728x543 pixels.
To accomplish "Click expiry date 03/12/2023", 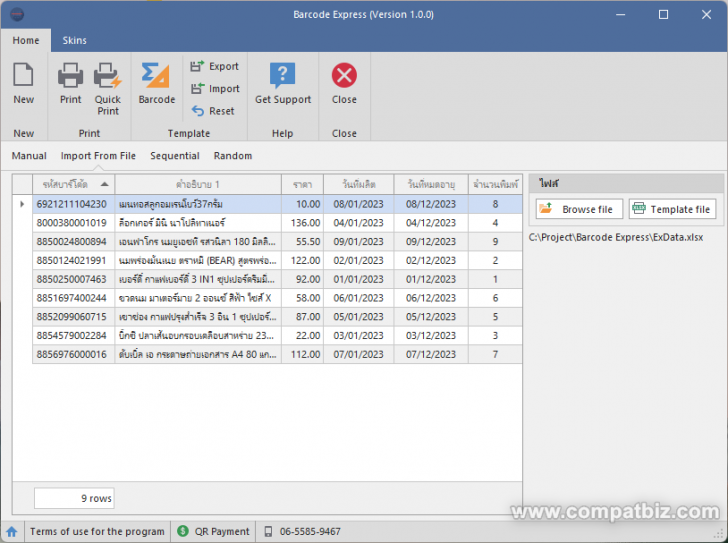I will click(x=431, y=336).
